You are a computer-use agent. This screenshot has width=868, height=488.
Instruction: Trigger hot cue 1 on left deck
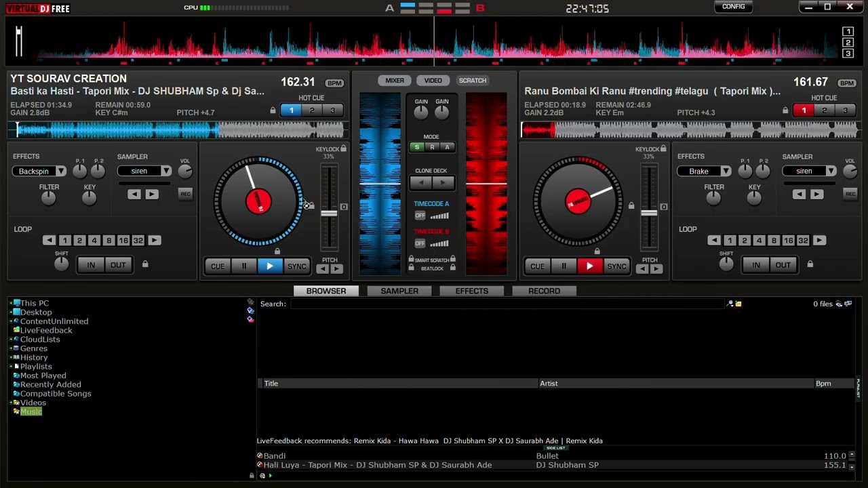(x=292, y=110)
